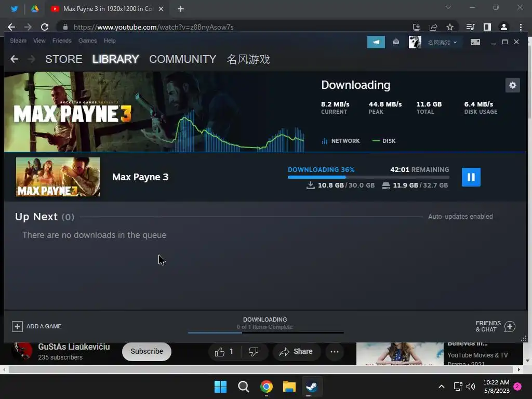Click ADD A GAME label
The image size is (532, 399).
tap(44, 326)
